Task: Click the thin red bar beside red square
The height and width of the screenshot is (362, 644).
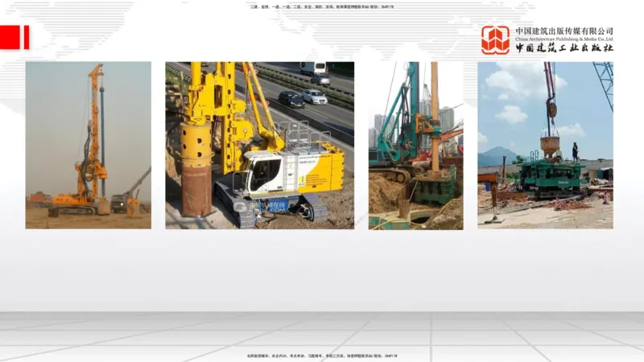Action: 27,37
